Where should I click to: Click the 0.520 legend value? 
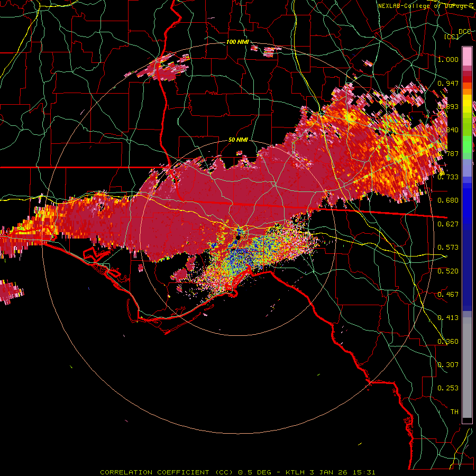pos(448,271)
